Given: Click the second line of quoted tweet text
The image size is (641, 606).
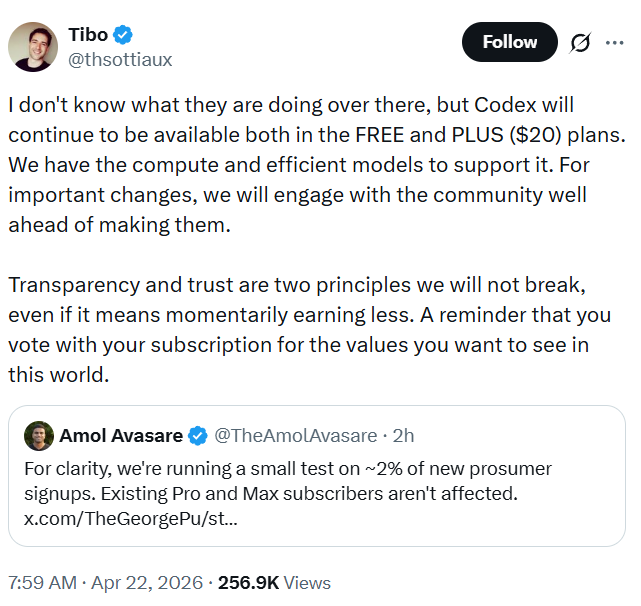Looking at the screenshot, I should pyautogui.click(x=271, y=494).
